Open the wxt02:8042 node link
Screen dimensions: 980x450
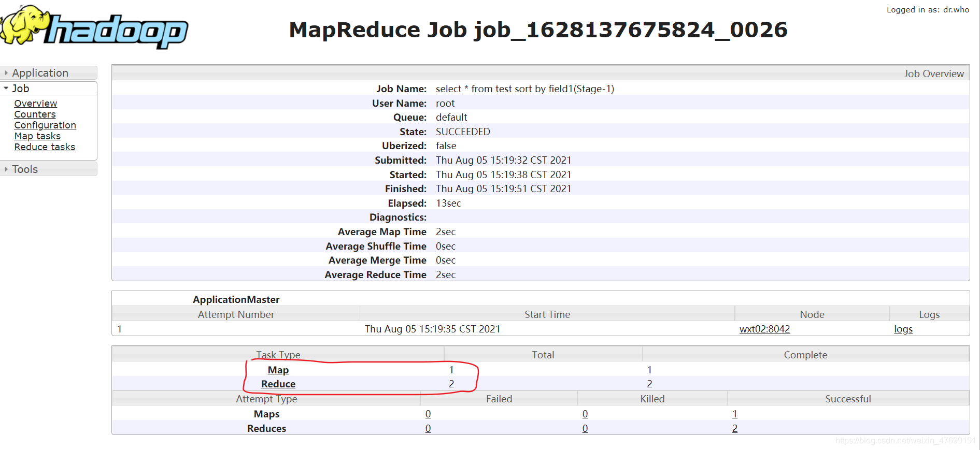(764, 329)
